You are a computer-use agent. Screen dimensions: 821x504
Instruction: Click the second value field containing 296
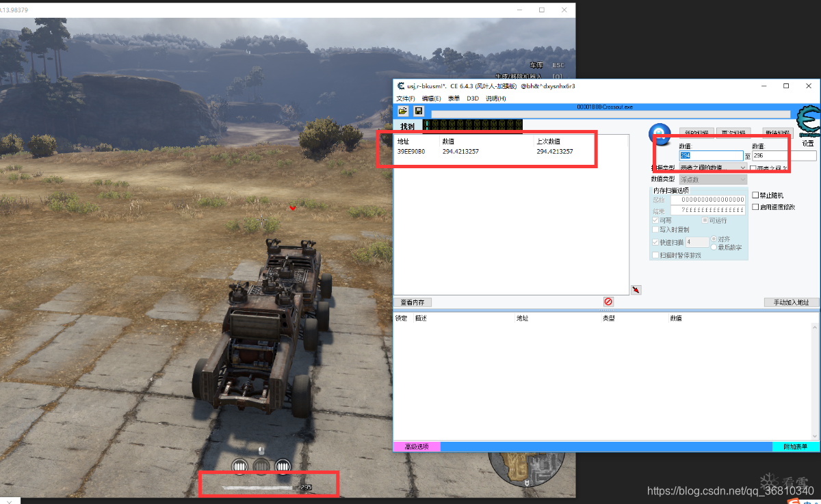pos(784,156)
